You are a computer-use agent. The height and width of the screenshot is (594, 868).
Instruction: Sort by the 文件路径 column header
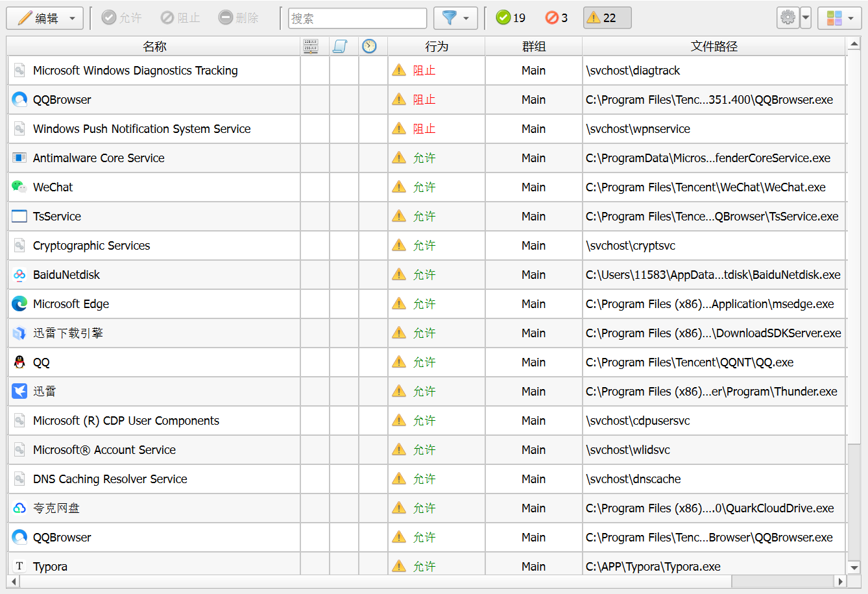point(714,46)
